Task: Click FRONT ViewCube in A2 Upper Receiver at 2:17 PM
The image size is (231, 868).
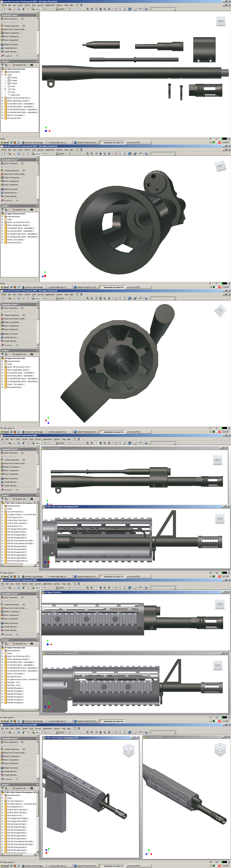Action: pyautogui.click(x=218, y=460)
